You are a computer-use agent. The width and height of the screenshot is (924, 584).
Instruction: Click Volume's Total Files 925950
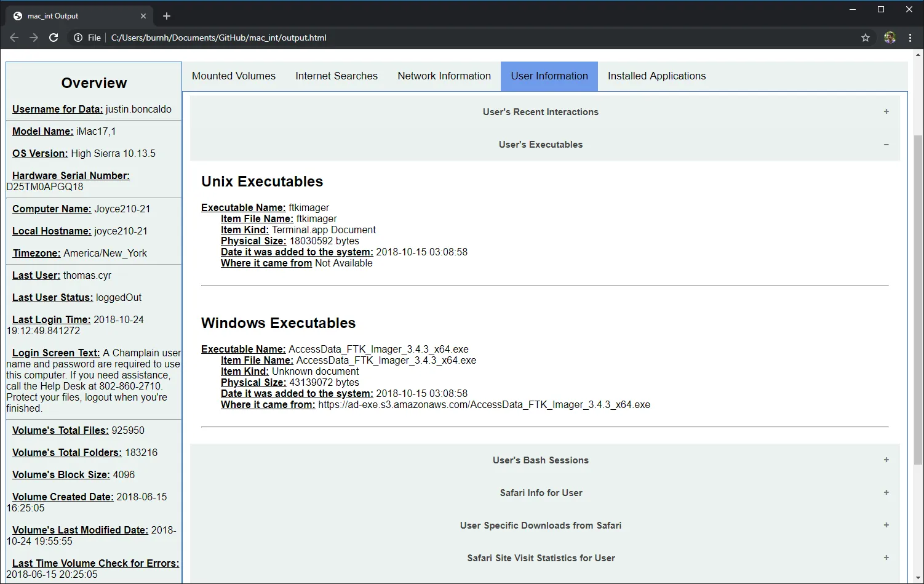pyautogui.click(x=128, y=431)
